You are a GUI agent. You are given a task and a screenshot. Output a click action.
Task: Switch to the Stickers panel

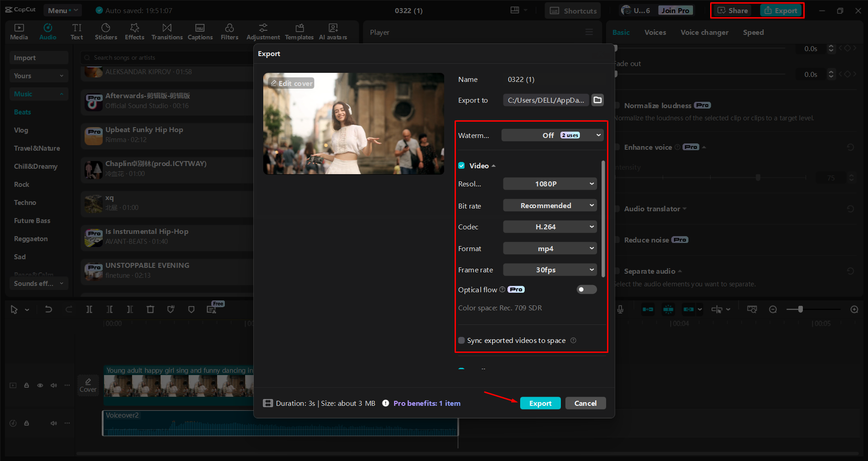tap(106, 31)
